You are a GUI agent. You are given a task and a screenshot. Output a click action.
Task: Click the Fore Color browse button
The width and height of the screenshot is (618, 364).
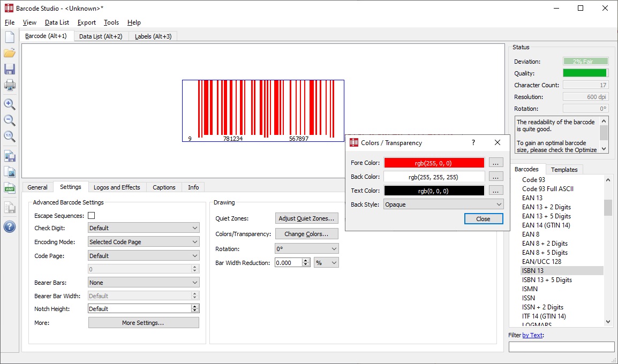(x=496, y=163)
